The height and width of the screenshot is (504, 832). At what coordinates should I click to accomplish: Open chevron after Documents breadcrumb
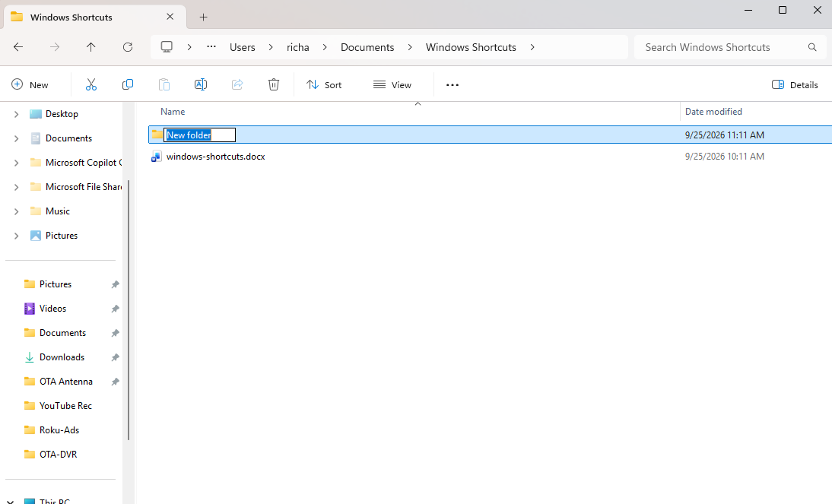tap(410, 47)
